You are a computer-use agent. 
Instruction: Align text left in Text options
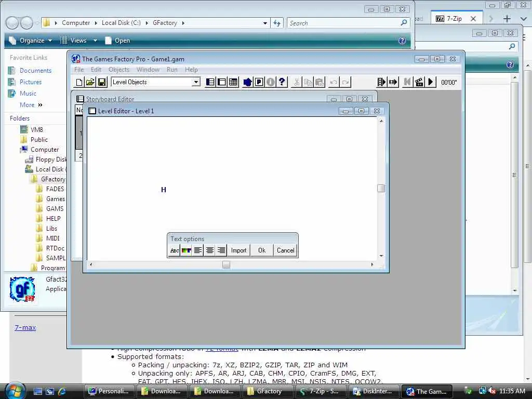(x=198, y=250)
